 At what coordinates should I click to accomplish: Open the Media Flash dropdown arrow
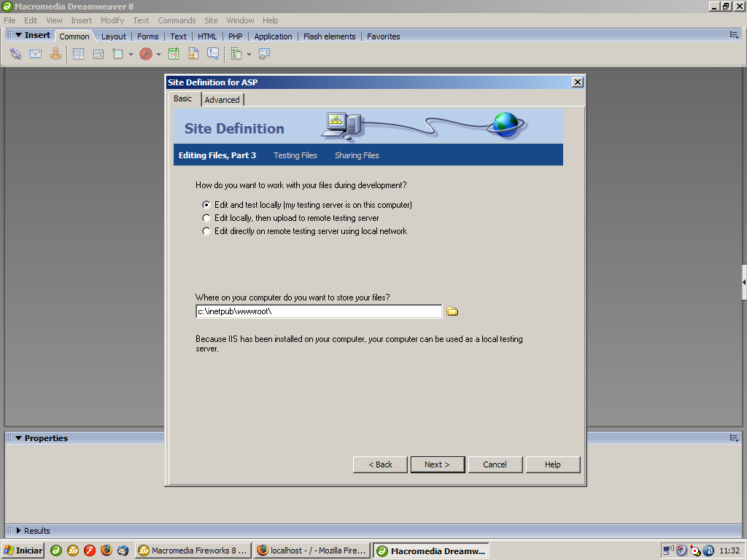[158, 54]
